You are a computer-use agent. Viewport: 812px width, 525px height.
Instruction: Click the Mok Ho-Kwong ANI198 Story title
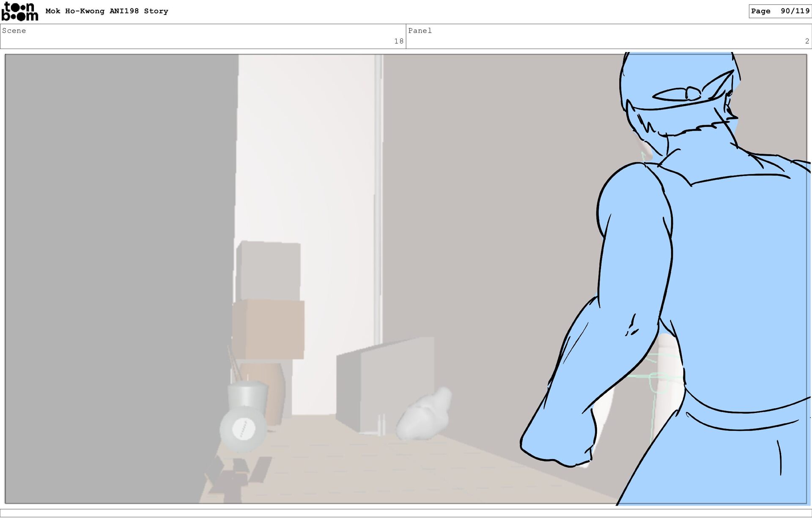(x=107, y=11)
